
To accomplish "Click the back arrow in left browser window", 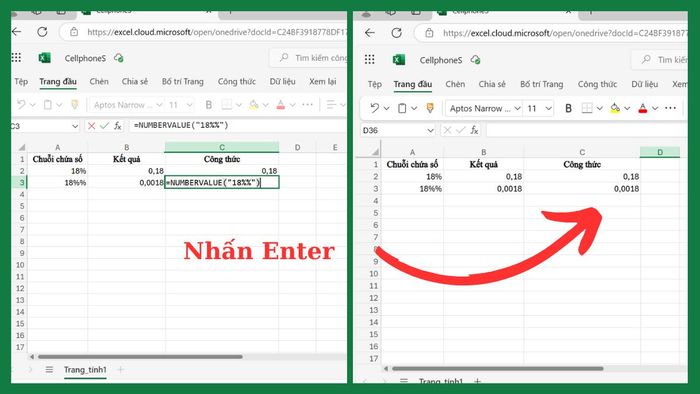I will (x=17, y=32).
